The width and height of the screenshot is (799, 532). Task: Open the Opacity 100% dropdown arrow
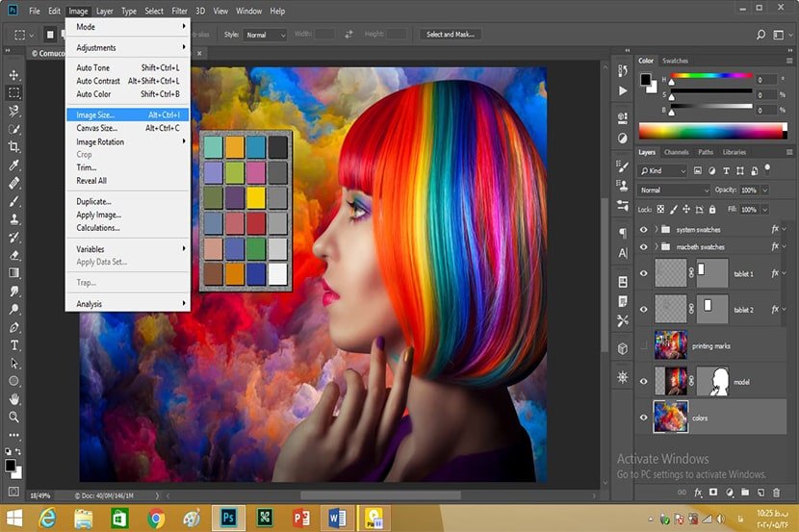click(764, 190)
